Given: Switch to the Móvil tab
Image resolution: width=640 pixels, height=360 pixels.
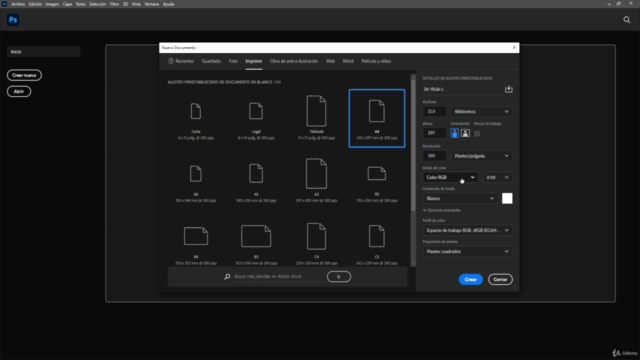Looking at the screenshot, I should point(348,61).
